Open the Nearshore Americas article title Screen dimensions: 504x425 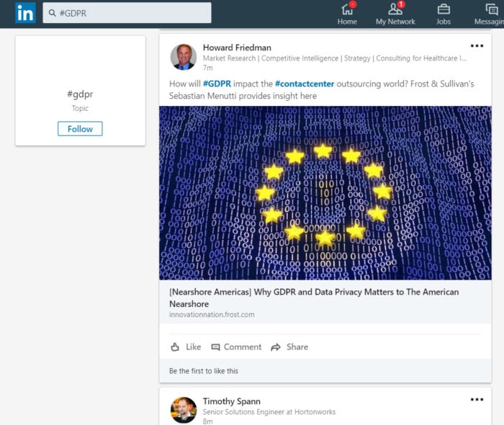click(314, 297)
